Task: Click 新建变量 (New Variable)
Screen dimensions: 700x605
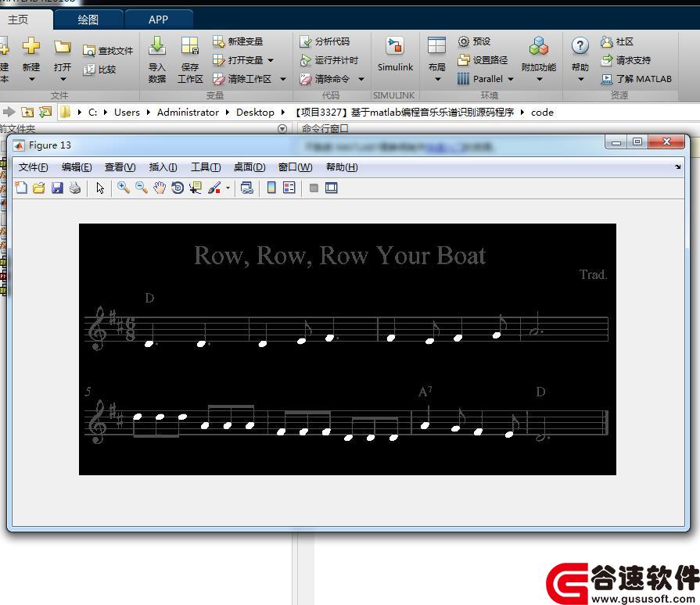Action: point(238,41)
